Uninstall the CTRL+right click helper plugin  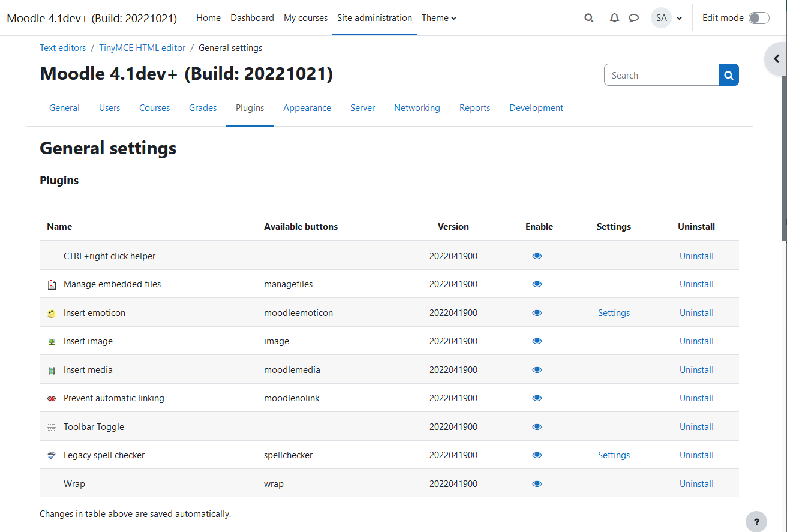[696, 256]
